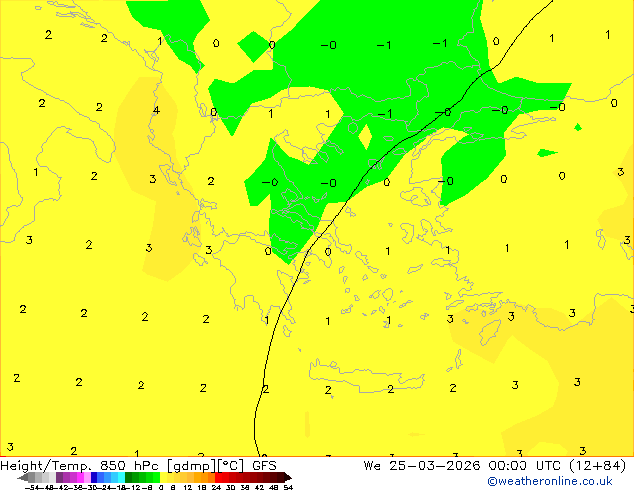This screenshot has height=490, width=634.
Task: Click the "00:00 UTC" time label
Action: 524,466
